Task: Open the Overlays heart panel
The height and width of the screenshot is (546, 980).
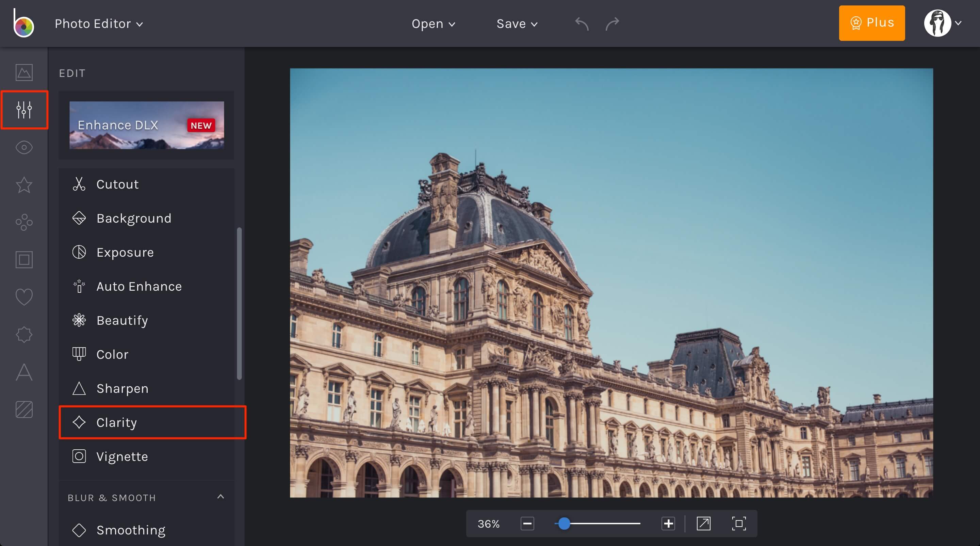Action: [x=24, y=297]
